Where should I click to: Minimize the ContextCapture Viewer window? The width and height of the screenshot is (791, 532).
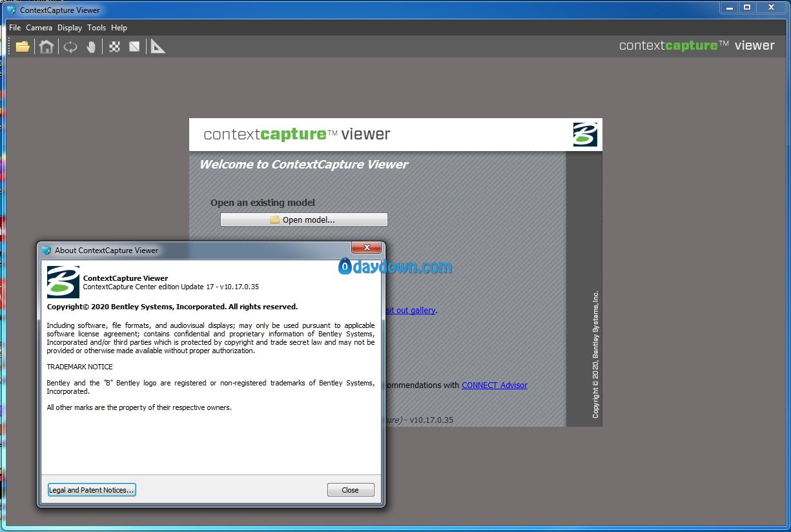pyautogui.click(x=730, y=7)
